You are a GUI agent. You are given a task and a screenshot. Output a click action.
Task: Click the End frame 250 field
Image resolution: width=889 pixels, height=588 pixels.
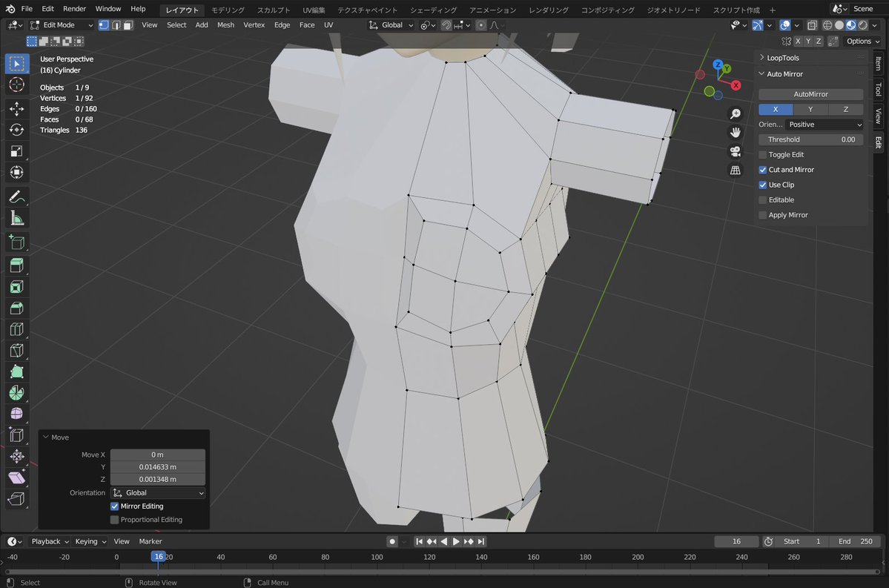(x=856, y=541)
